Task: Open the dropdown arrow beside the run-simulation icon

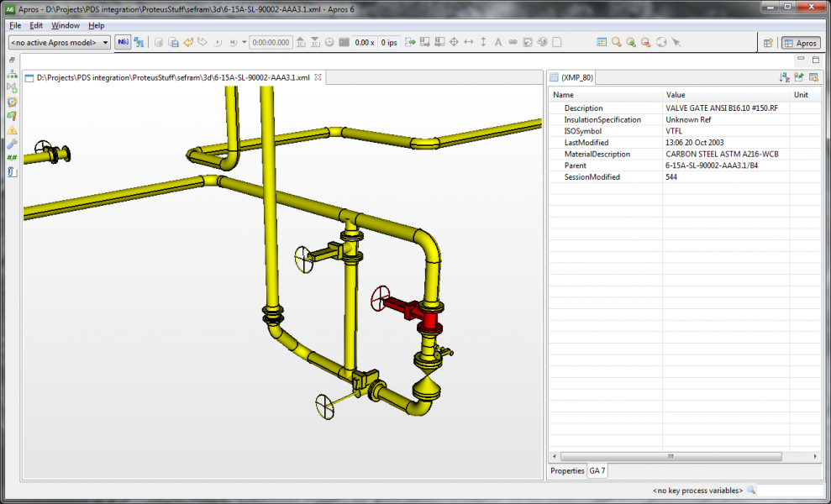Action: pyautogui.click(x=244, y=42)
